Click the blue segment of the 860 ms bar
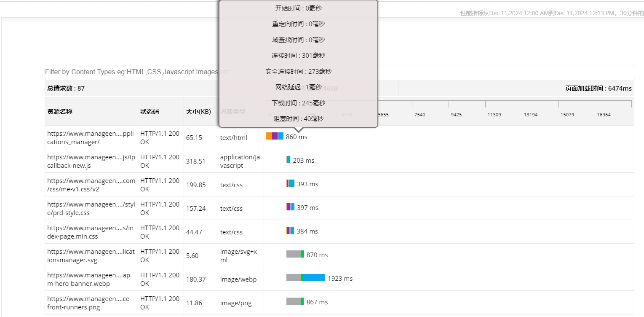 (x=281, y=136)
